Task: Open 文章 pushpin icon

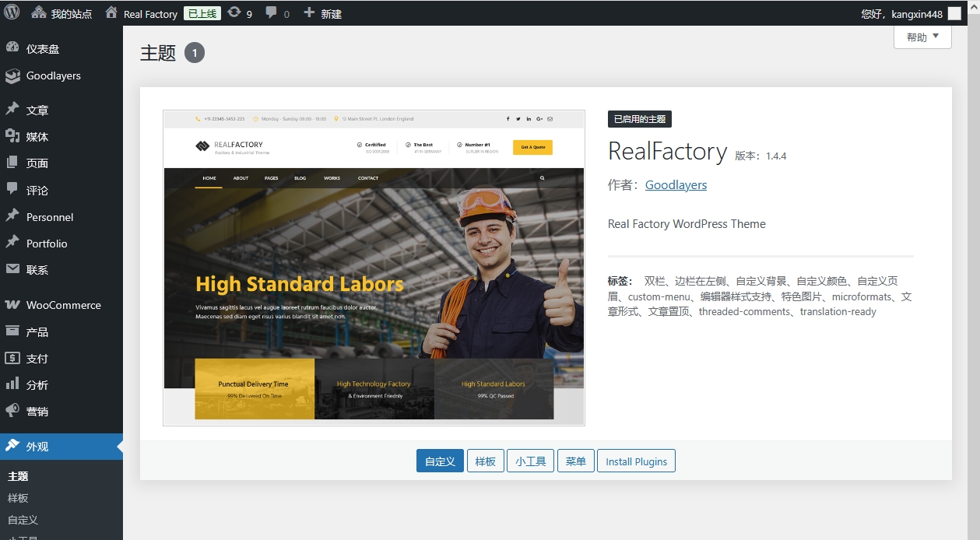Action: [x=12, y=110]
